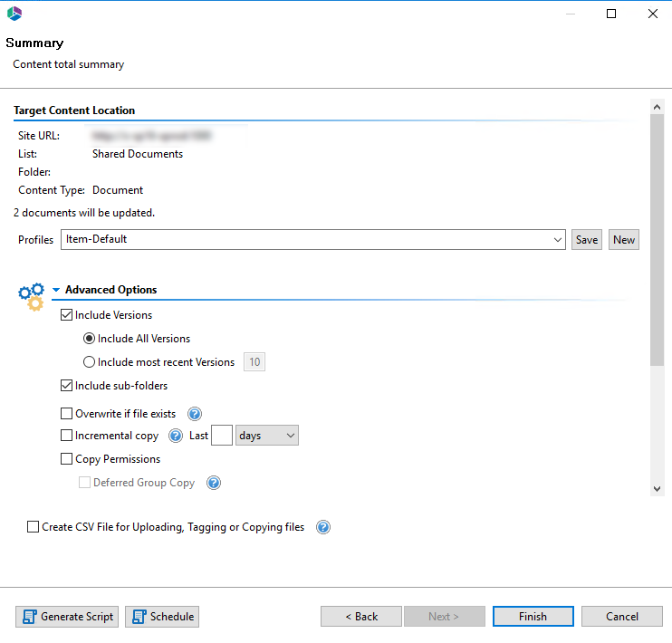
Task: Toggle the Copy Permissions checkbox
Action: coord(67,459)
